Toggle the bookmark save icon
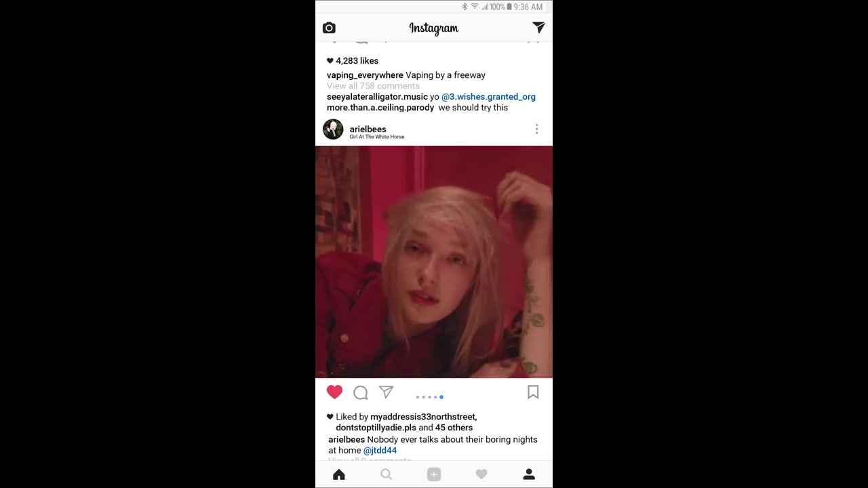Screen dimensions: 868x488 (x=533, y=392)
